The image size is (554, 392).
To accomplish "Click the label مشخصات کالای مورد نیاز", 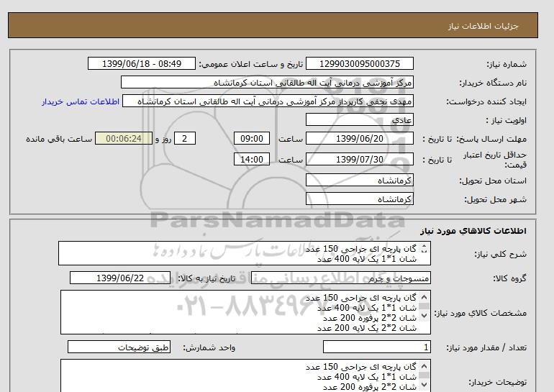I will [x=480, y=313].
